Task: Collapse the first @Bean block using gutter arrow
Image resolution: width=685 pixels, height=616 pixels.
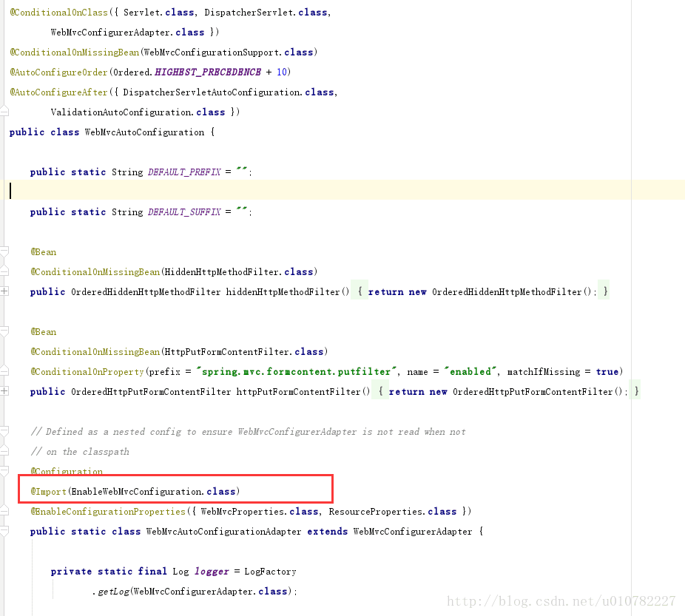Action: (x=4, y=251)
